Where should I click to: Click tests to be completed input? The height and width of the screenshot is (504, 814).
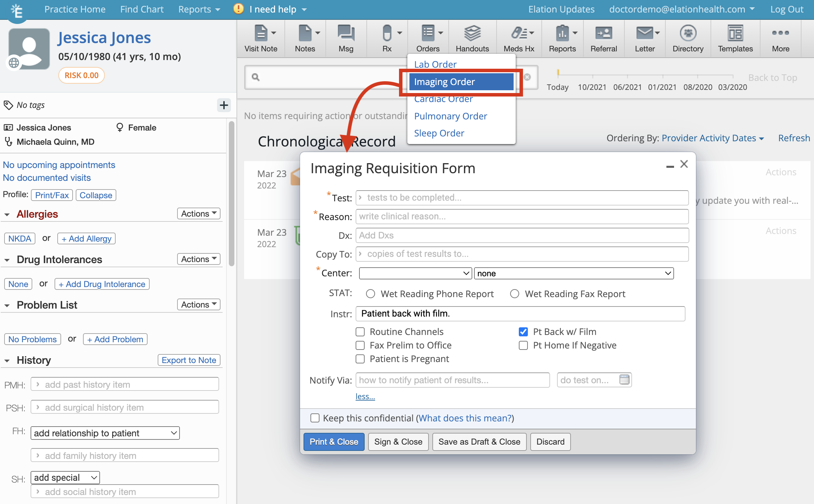[521, 197]
